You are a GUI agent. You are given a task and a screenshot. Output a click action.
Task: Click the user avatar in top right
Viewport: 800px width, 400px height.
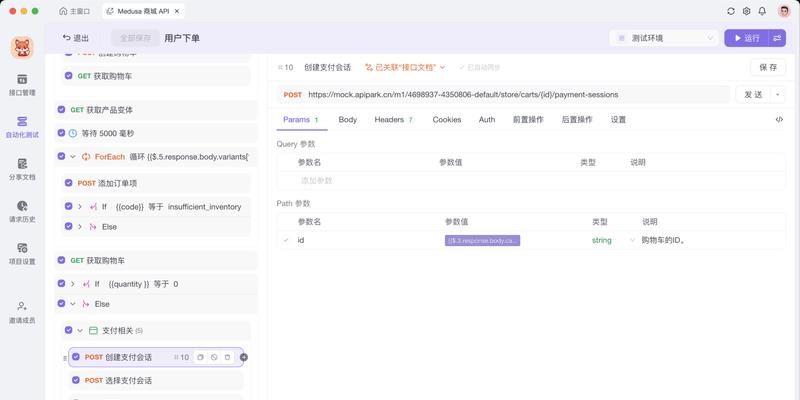784,11
